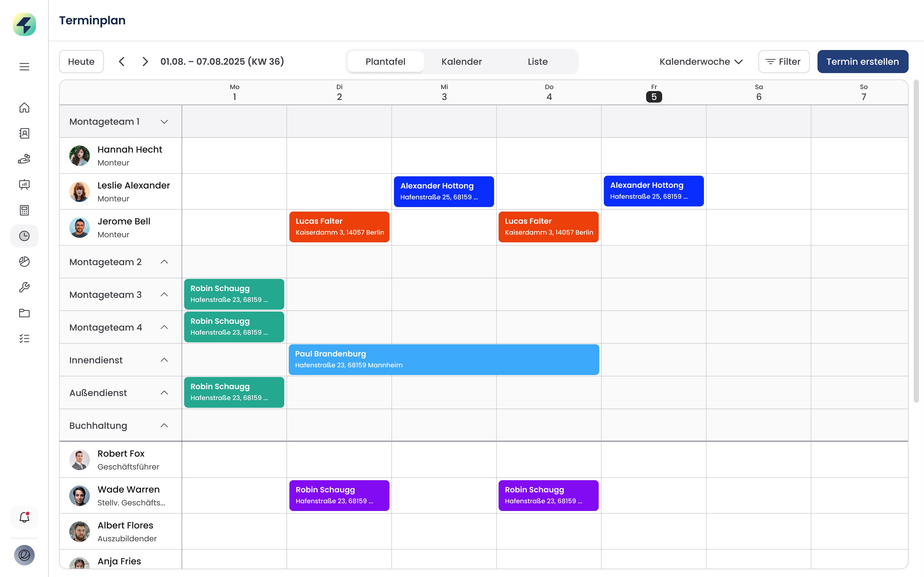This screenshot has height=577, width=924.
Task: Collapse the Montageteam 1 group
Action: [x=164, y=122]
